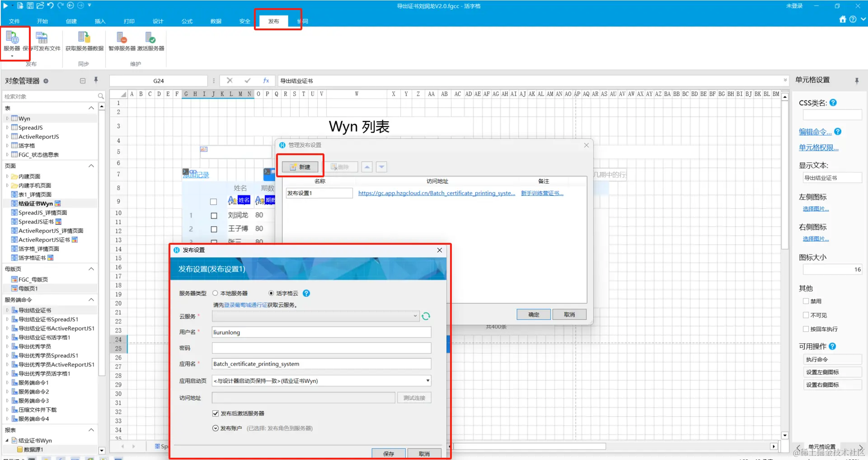Viewport: 868px width, 460px height.
Task: Click the 单元格权限... link
Action: tap(819, 147)
